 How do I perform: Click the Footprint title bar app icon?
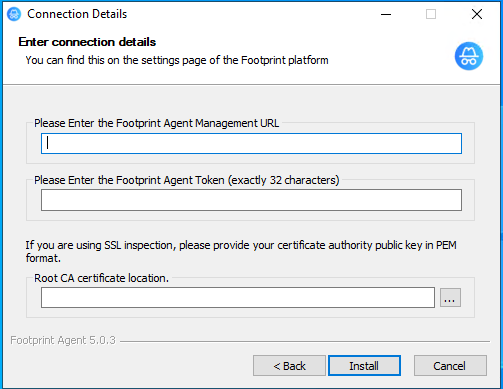click(x=14, y=14)
